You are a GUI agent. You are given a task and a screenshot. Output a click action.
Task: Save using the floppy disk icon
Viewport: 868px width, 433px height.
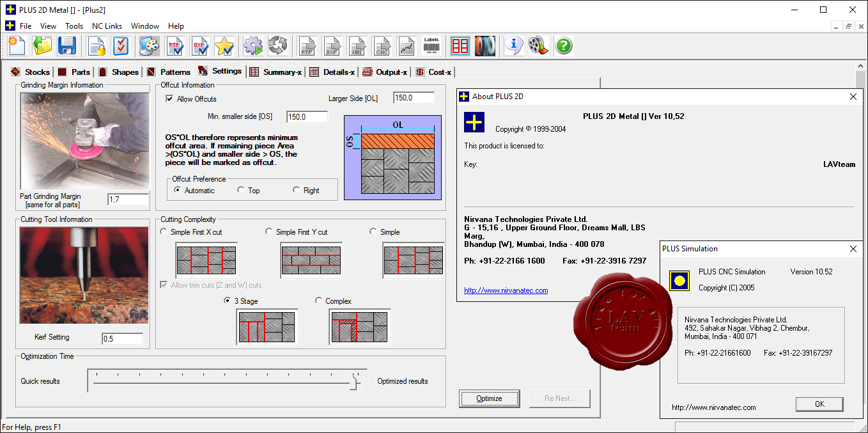click(67, 45)
